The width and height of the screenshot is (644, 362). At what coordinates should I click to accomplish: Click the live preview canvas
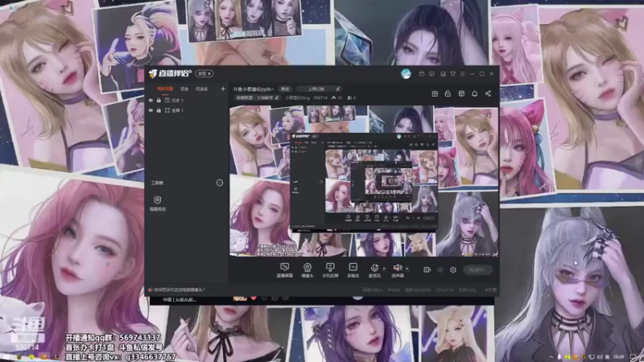[x=364, y=181]
